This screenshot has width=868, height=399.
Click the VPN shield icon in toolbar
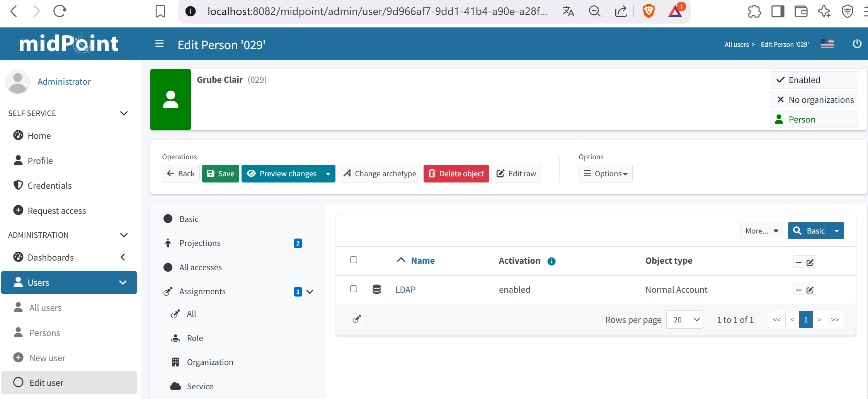(x=848, y=11)
